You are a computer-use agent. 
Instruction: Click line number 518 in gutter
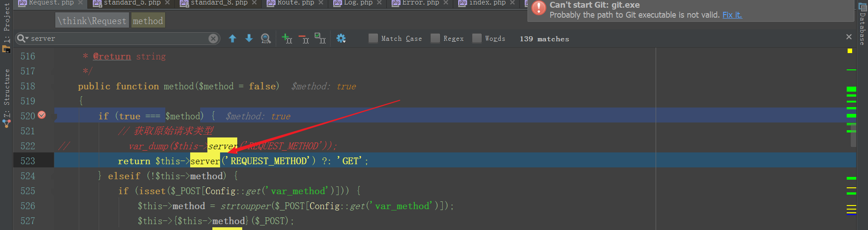click(x=28, y=86)
